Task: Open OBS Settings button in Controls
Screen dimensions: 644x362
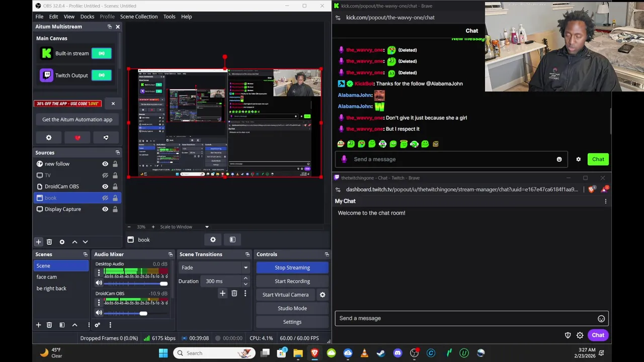Action: coord(292,322)
